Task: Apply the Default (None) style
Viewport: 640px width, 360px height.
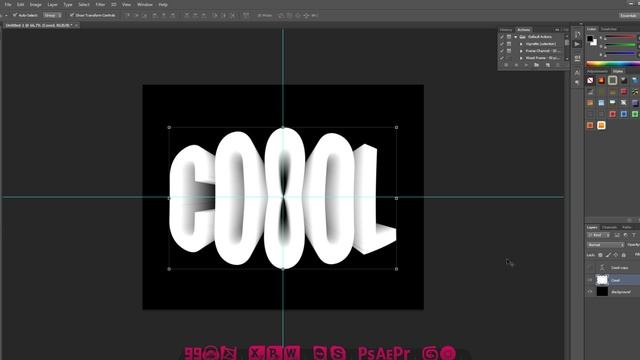Action: (590, 80)
